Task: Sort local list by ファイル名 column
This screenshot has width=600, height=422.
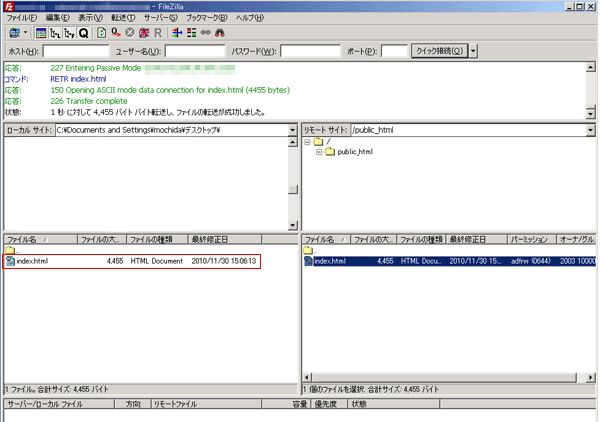Action: pyautogui.click(x=41, y=240)
